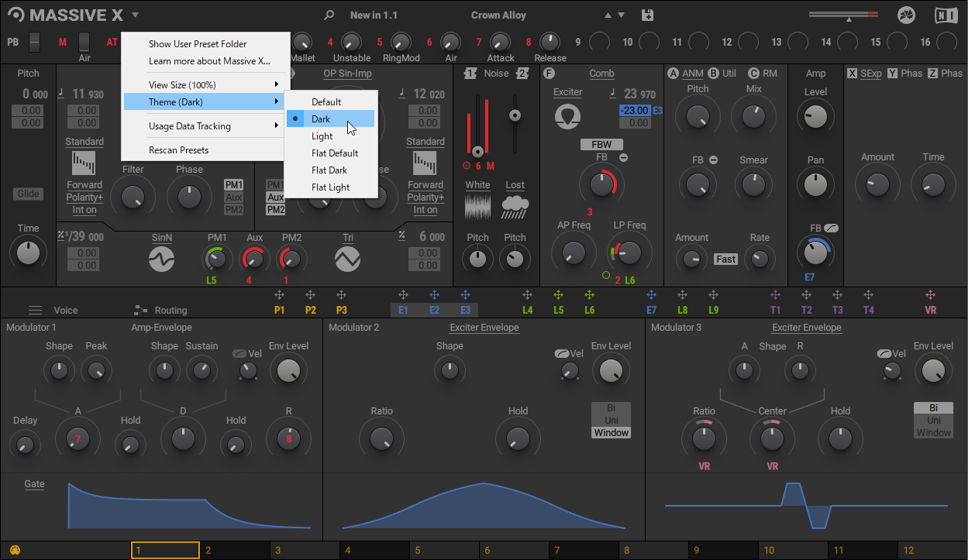Viewport: 968px width, 560px height.
Task: Open the Routing page icon
Action: coord(140,310)
